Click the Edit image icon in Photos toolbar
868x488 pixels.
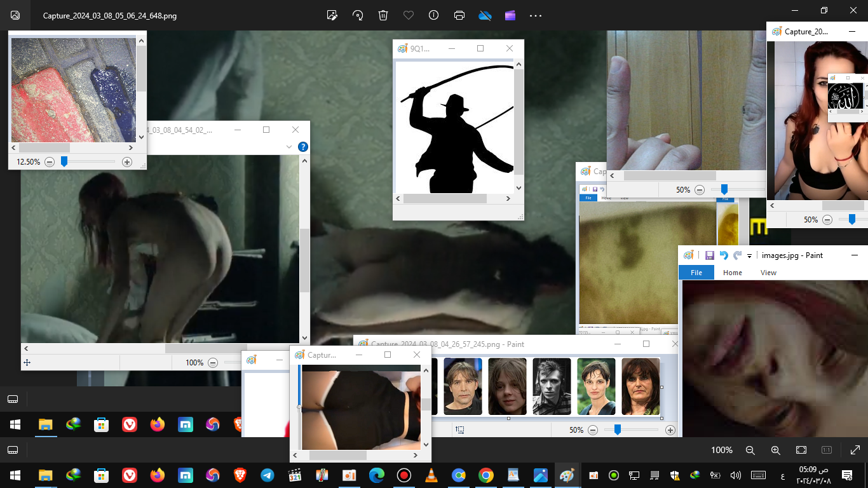[332, 15]
